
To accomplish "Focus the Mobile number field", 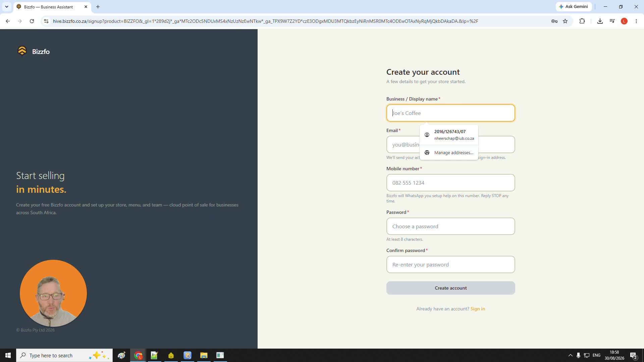I will click(450, 183).
